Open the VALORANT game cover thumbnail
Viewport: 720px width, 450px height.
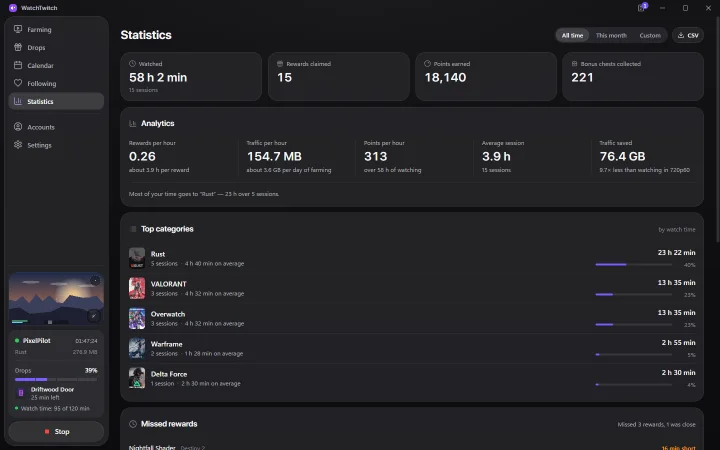pos(137,288)
